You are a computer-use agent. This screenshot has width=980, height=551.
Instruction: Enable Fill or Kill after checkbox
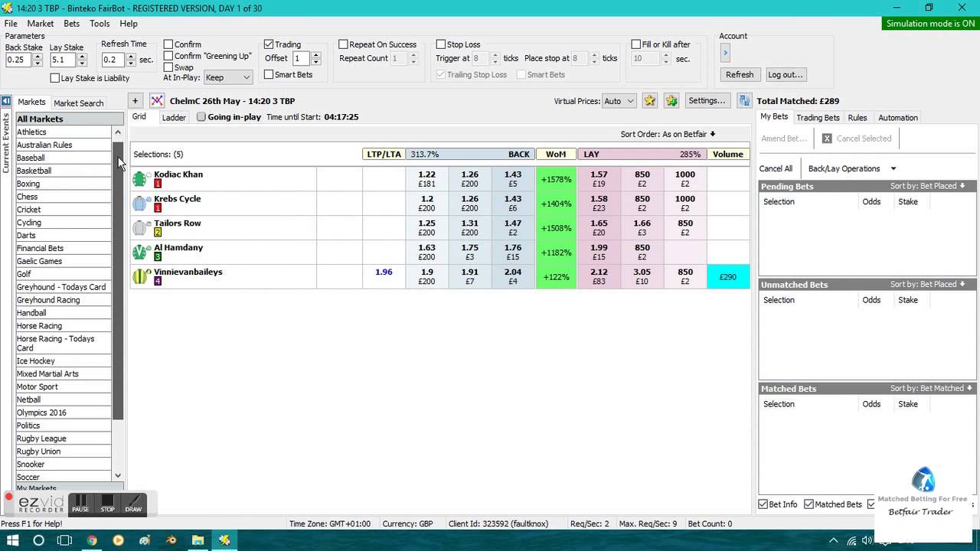[635, 44]
